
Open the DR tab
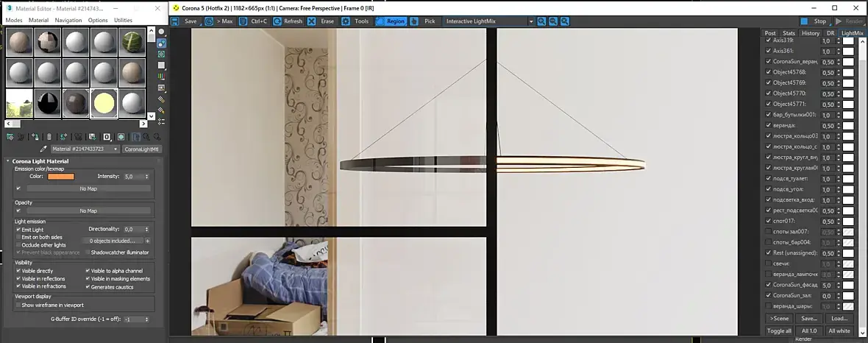830,33
